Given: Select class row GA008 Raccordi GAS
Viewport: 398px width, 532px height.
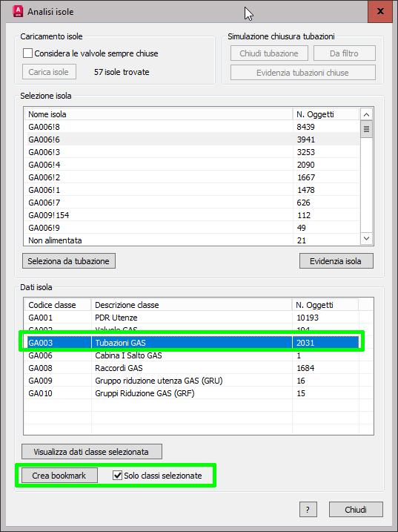Looking at the screenshot, I should (x=192, y=368).
